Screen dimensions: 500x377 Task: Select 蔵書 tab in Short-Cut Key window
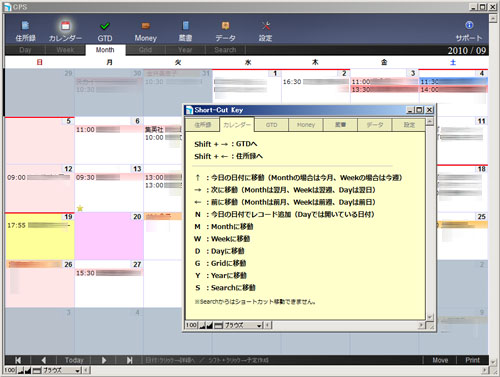340,125
